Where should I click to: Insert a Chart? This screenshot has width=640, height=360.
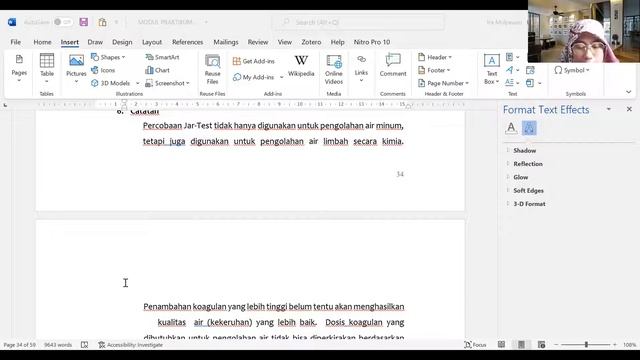tap(158, 70)
